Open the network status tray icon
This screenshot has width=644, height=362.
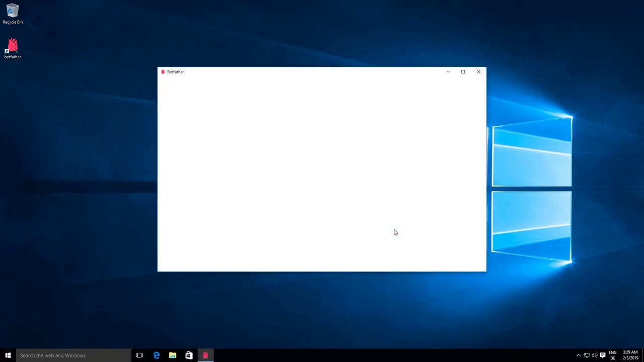tap(586, 355)
